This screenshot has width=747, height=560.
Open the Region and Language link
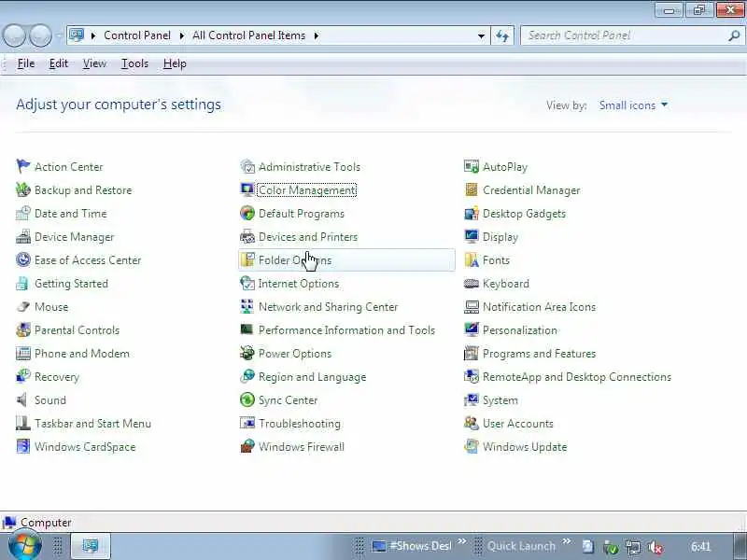tap(312, 377)
